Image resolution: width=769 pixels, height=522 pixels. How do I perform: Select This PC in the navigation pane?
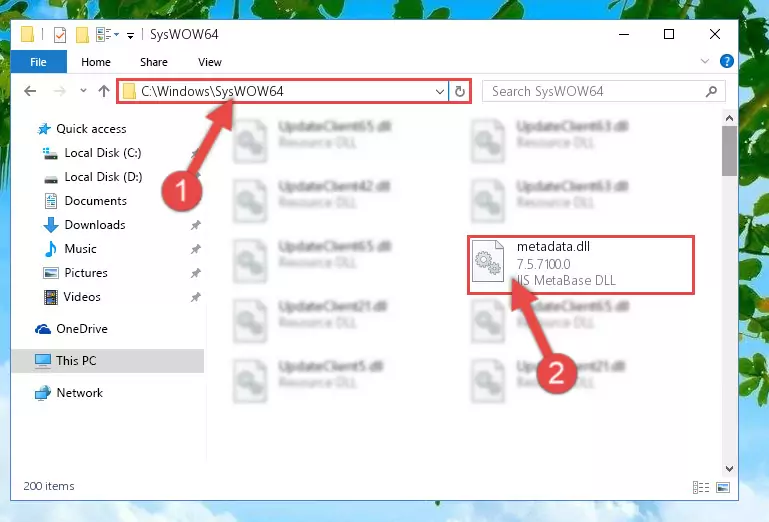107,361
